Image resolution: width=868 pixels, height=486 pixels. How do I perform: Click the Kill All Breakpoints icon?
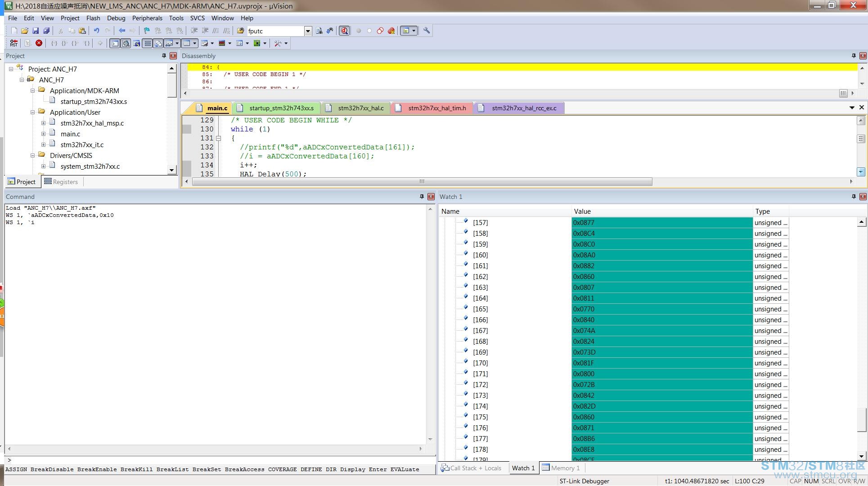tap(391, 31)
